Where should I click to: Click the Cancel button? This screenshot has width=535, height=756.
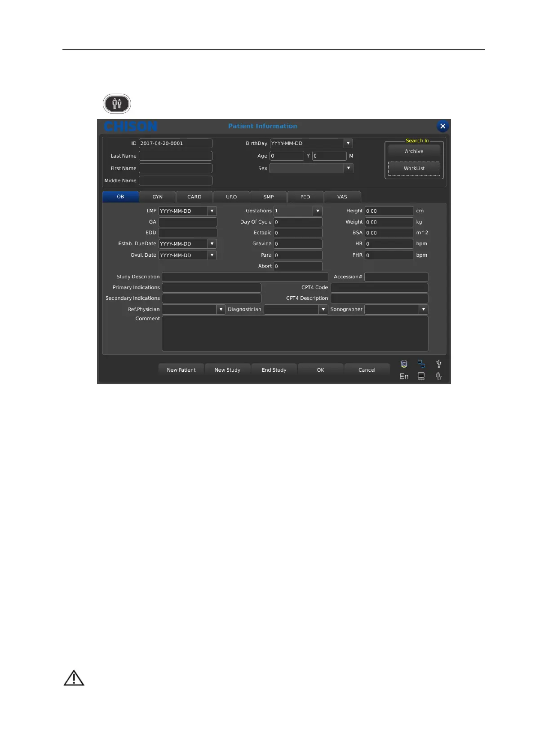coord(367,370)
